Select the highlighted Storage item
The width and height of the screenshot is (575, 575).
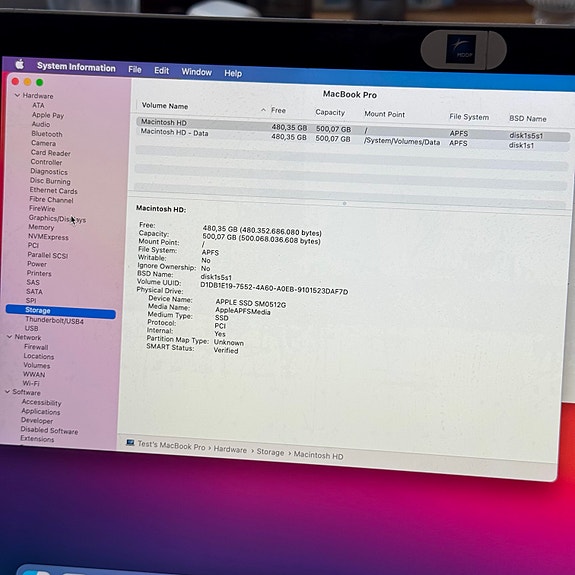tap(61, 311)
